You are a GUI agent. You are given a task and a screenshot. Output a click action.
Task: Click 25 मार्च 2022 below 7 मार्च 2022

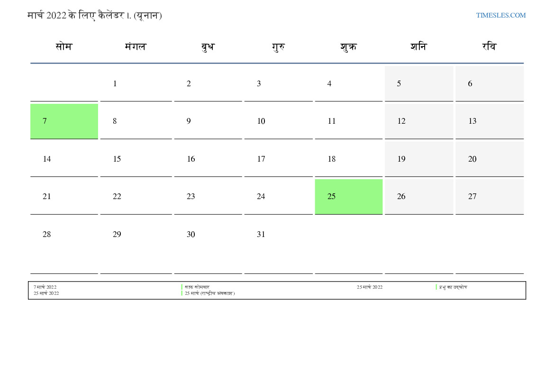46,293
